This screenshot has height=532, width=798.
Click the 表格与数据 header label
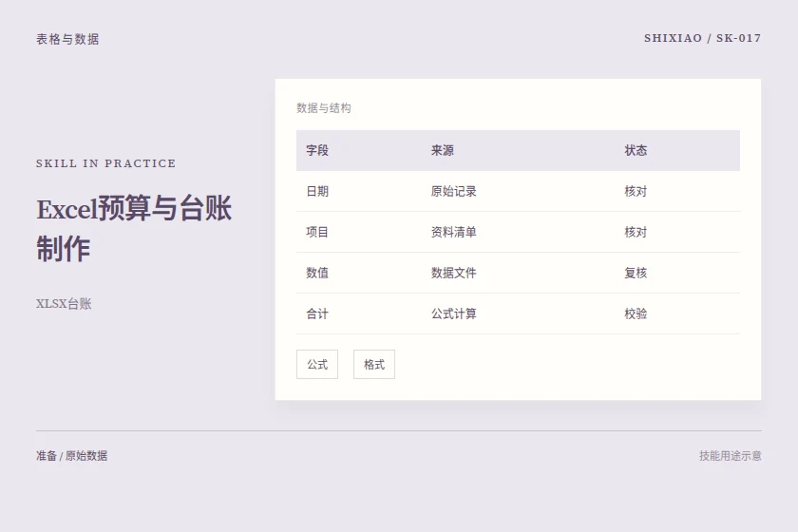pos(67,39)
